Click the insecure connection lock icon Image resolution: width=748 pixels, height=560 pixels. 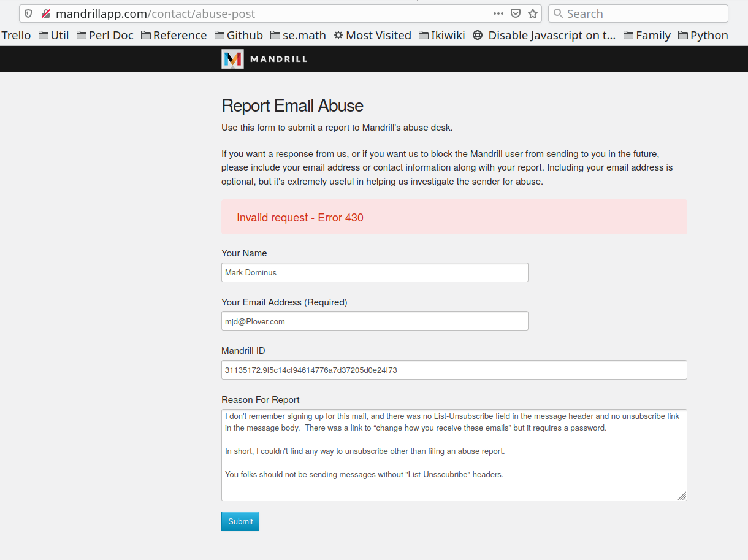point(45,13)
